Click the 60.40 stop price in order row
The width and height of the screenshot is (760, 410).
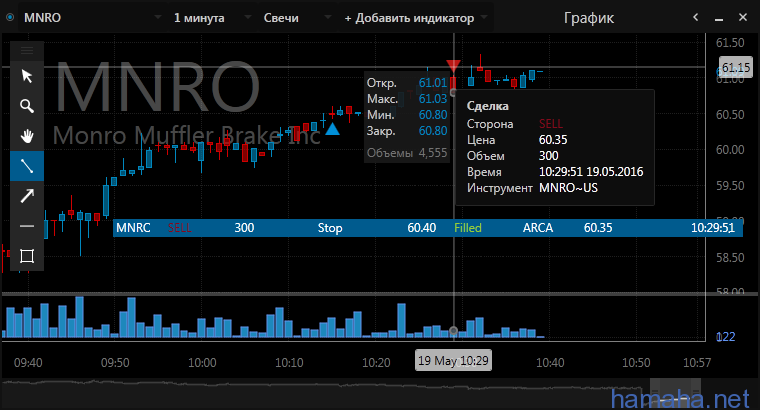pyautogui.click(x=422, y=228)
